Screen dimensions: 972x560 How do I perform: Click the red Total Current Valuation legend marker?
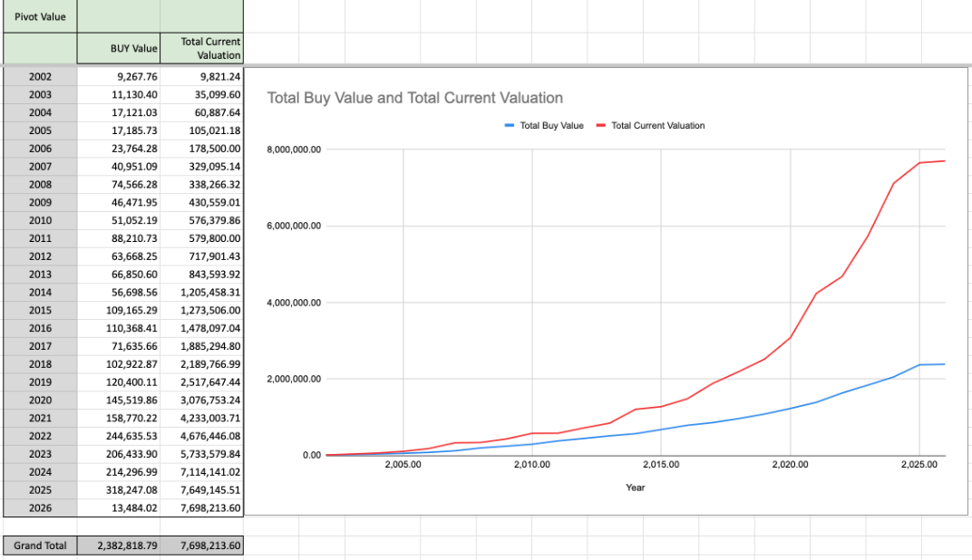[x=601, y=126]
